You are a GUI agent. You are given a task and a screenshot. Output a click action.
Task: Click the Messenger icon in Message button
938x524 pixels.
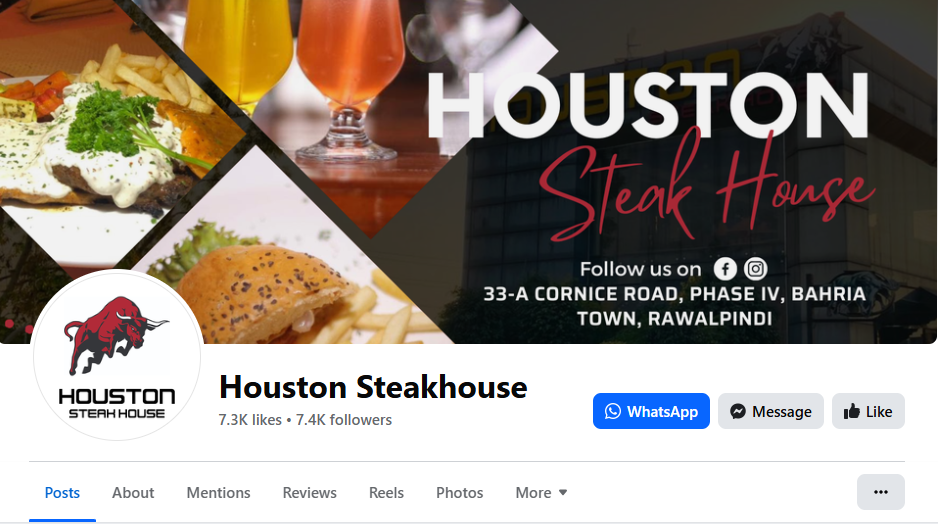click(x=738, y=412)
